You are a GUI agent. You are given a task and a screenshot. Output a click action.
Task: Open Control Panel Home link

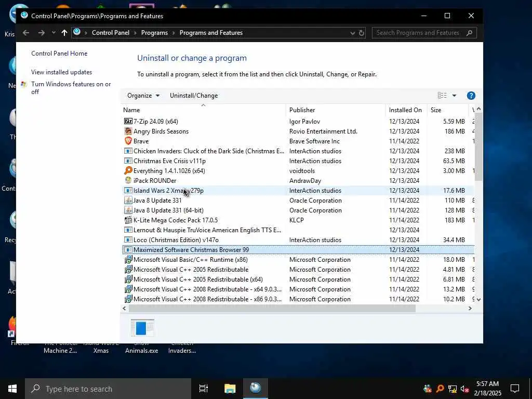pos(59,54)
